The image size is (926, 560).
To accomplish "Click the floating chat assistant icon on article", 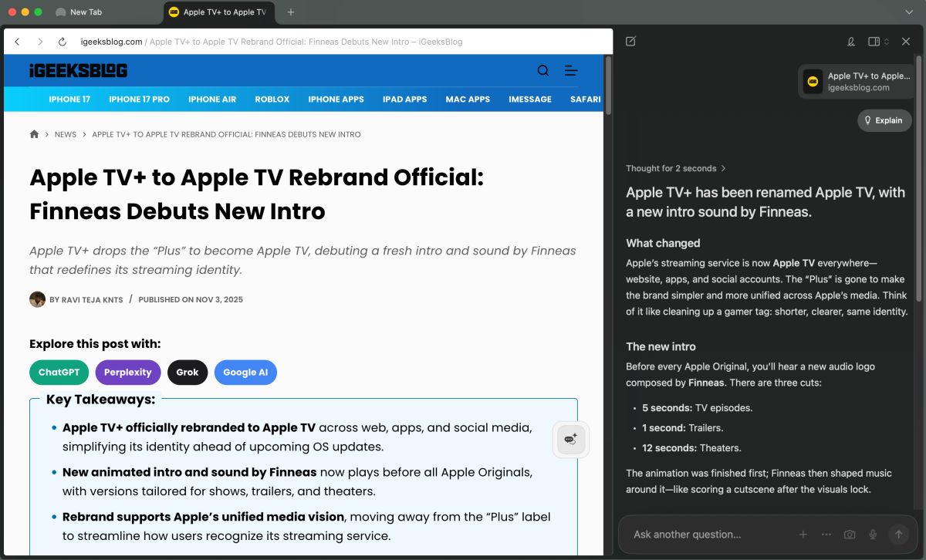I will (571, 439).
